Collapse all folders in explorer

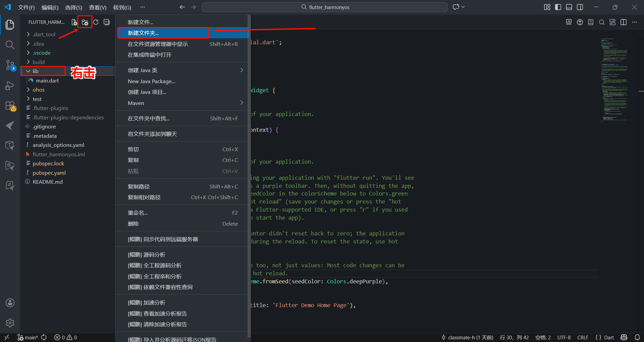(x=107, y=22)
